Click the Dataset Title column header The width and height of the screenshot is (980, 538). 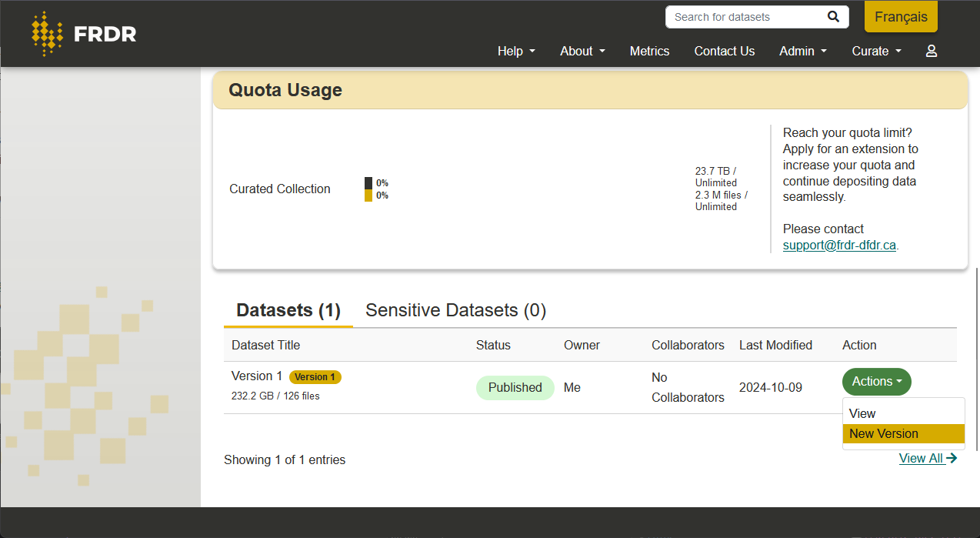pos(265,345)
